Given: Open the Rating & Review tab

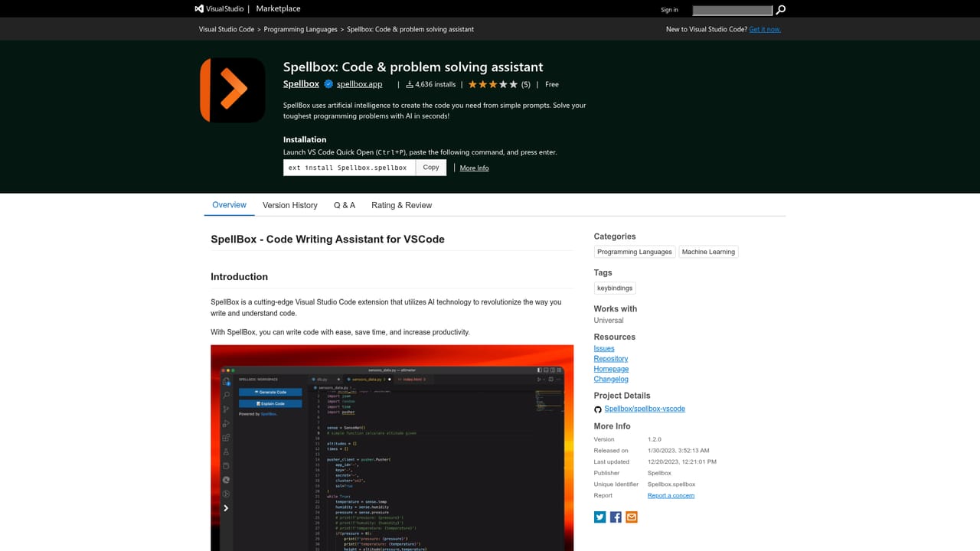Looking at the screenshot, I should coord(402,205).
